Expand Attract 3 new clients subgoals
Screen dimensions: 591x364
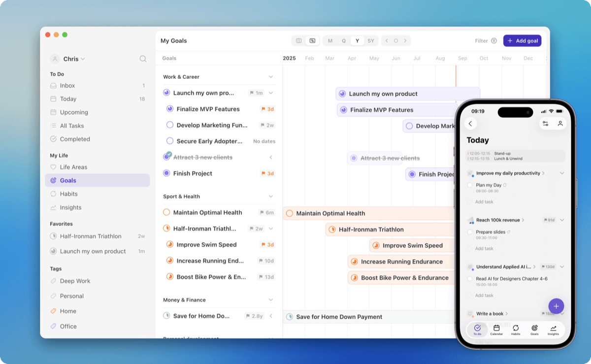[271, 157]
